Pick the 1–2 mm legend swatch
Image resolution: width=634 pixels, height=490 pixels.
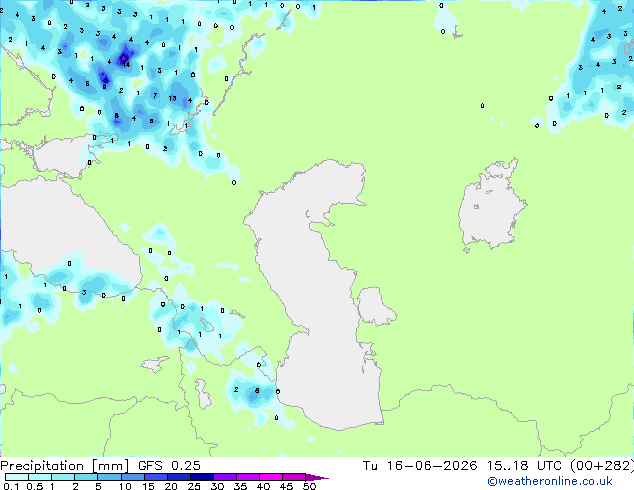point(63,477)
